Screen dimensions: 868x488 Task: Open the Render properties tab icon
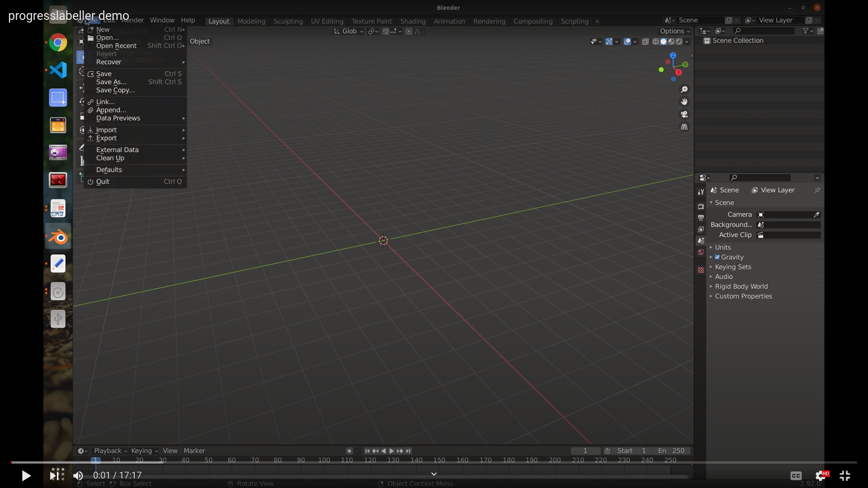(x=701, y=206)
